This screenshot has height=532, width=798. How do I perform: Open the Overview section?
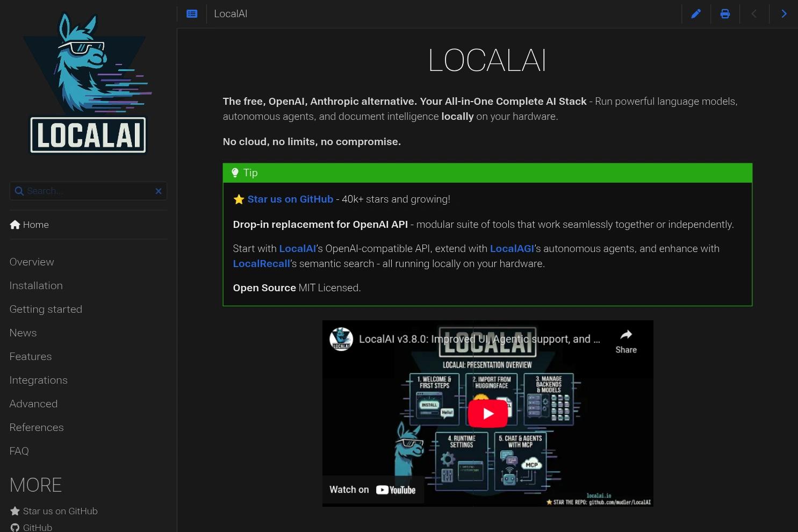[x=32, y=262]
